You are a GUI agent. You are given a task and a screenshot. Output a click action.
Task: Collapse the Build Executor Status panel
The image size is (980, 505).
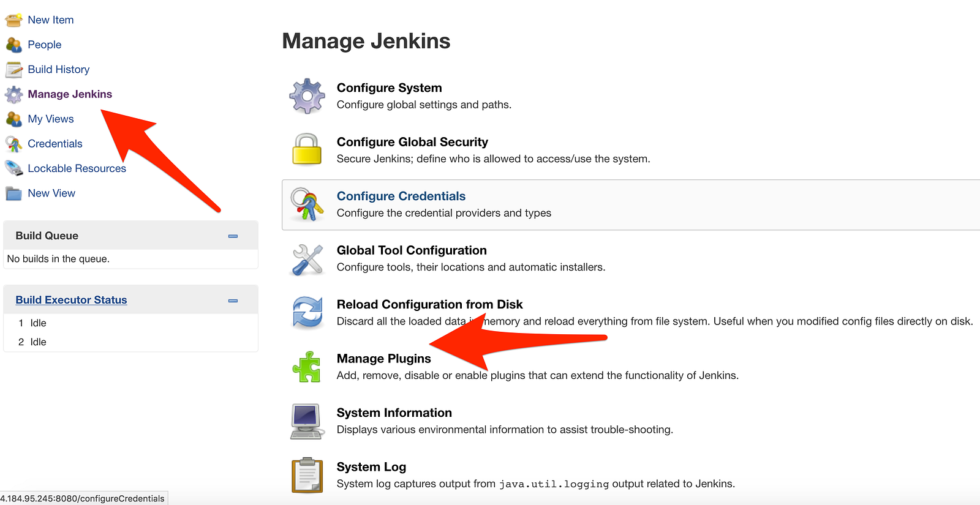click(x=233, y=301)
